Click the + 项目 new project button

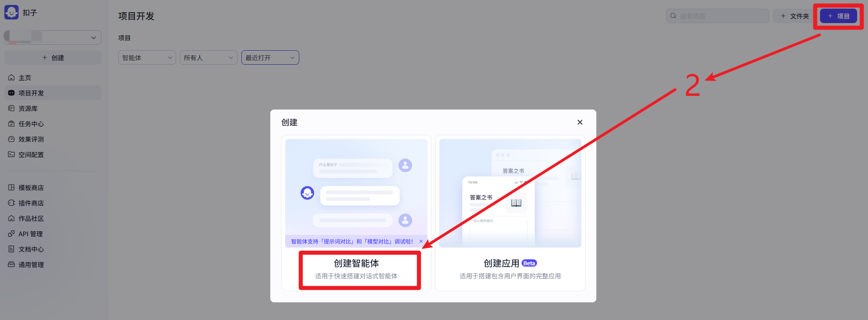click(x=839, y=16)
